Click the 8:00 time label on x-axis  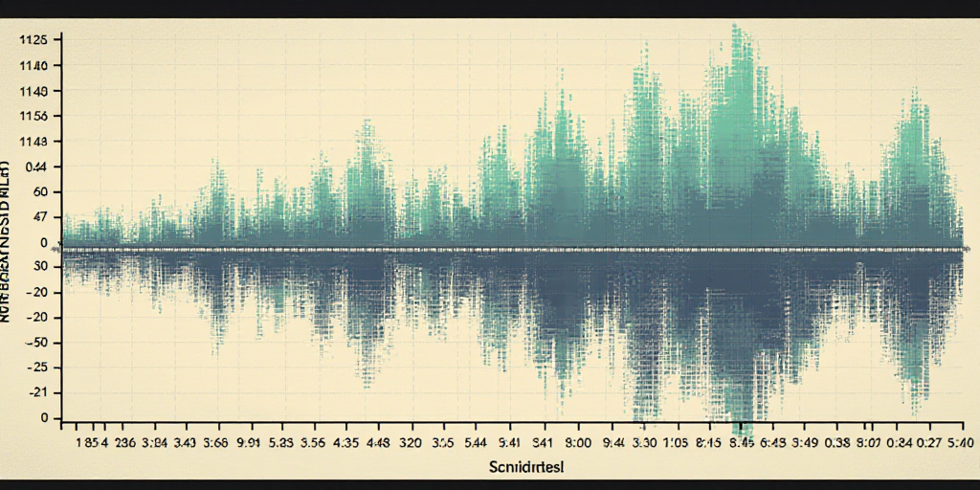[x=580, y=444]
